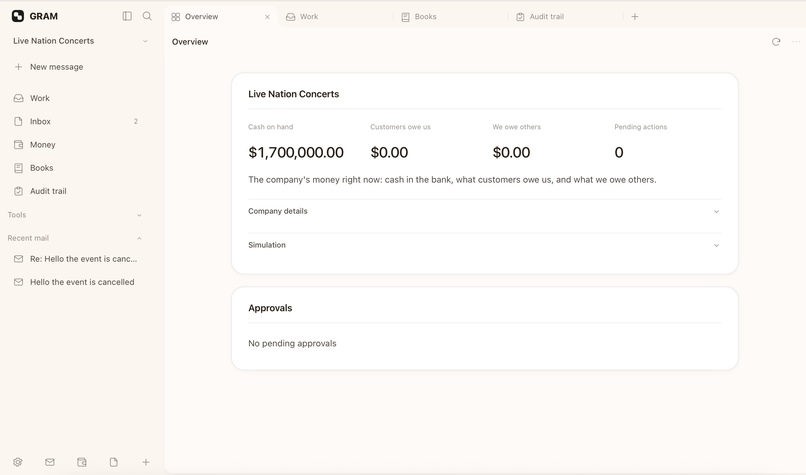Click the document icon at sidebar bottom
The width and height of the screenshot is (806, 475).
point(114,462)
